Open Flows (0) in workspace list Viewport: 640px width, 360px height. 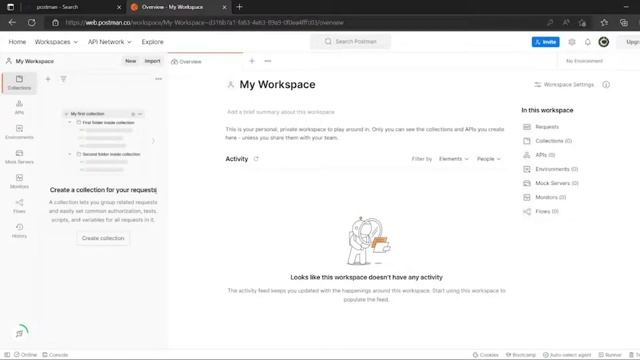541,211
